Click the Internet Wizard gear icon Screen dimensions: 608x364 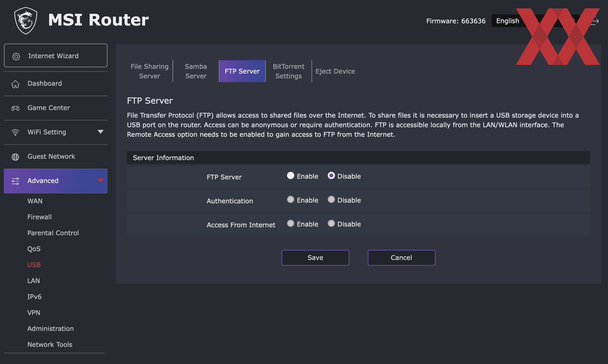16,56
